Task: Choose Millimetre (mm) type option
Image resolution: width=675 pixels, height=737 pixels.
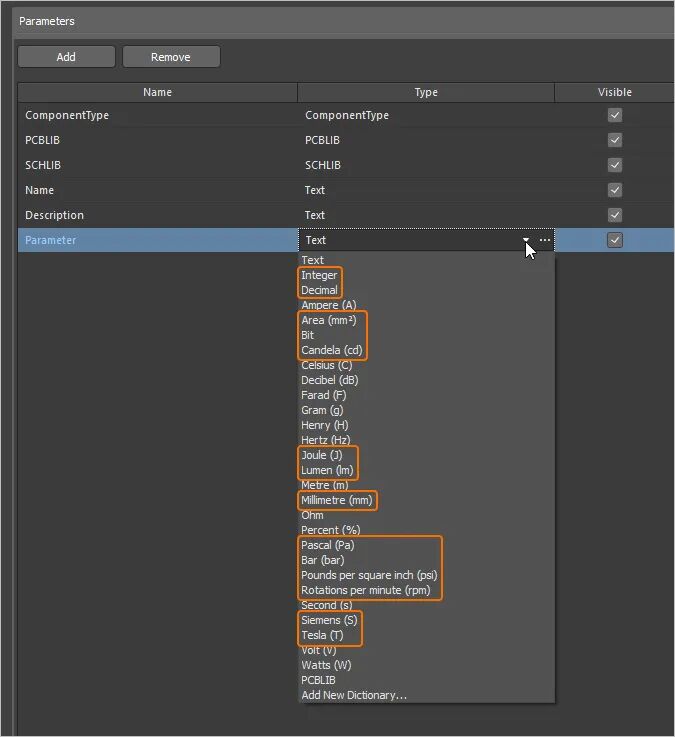Action: [337, 500]
